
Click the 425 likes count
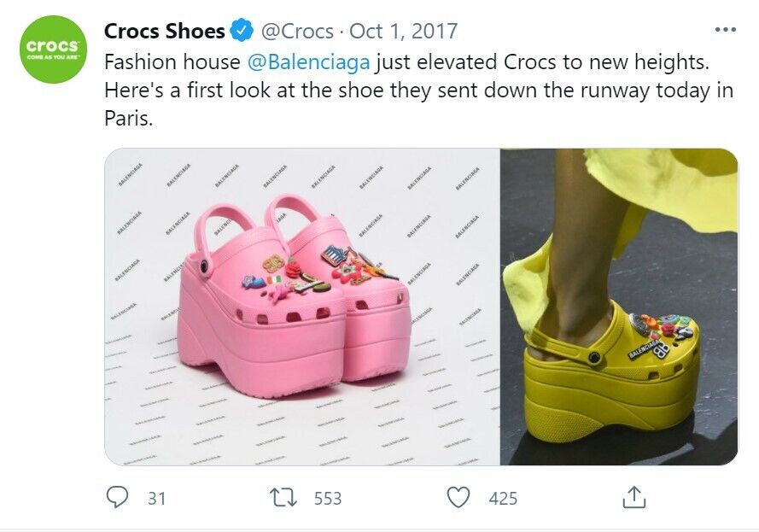click(503, 498)
